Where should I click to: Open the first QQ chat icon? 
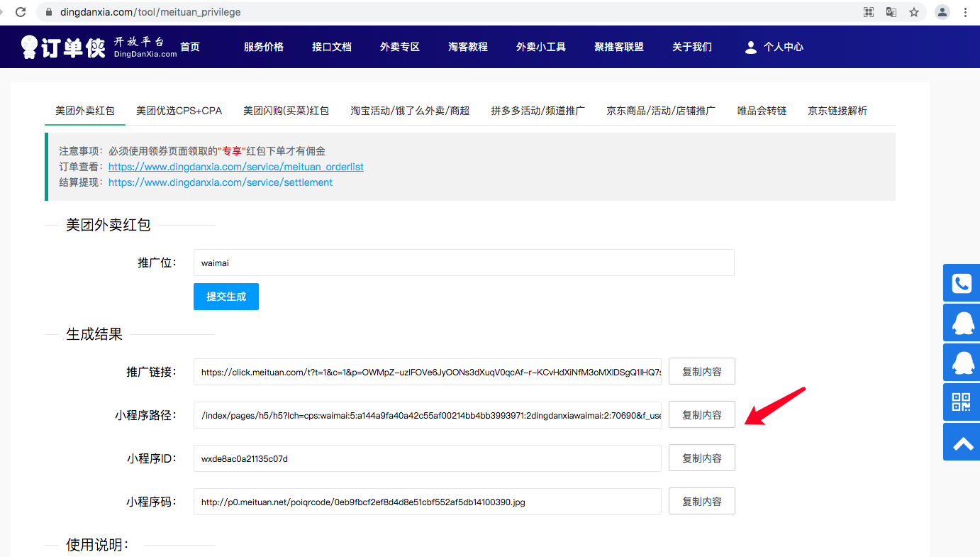(962, 323)
